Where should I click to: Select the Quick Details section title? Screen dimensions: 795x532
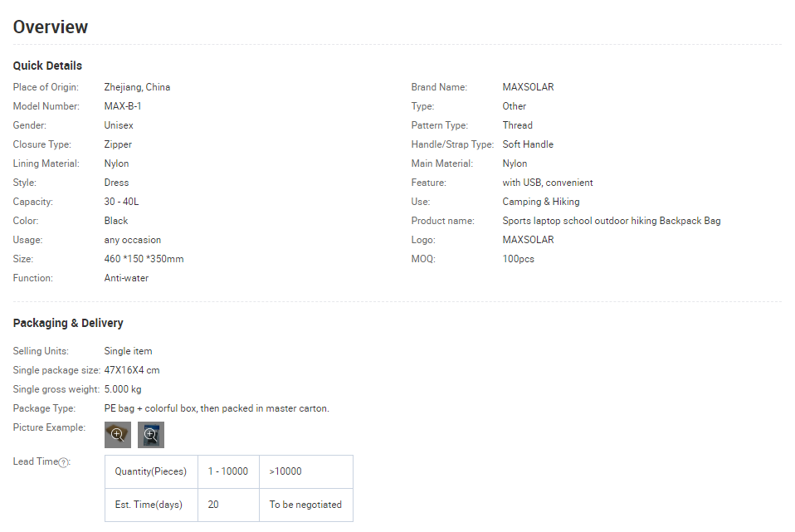pos(47,66)
